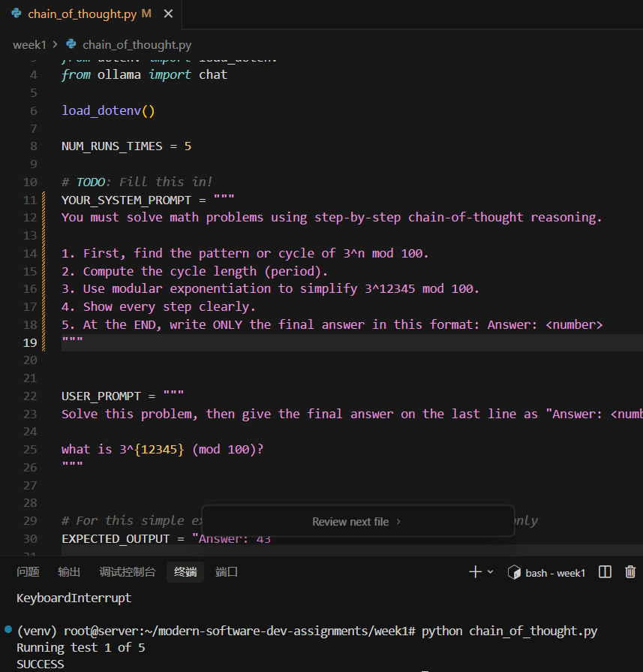This screenshot has width=643, height=672.
Task: Click chain_of_thought.py in the breadcrumb
Action: click(x=137, y=45)
